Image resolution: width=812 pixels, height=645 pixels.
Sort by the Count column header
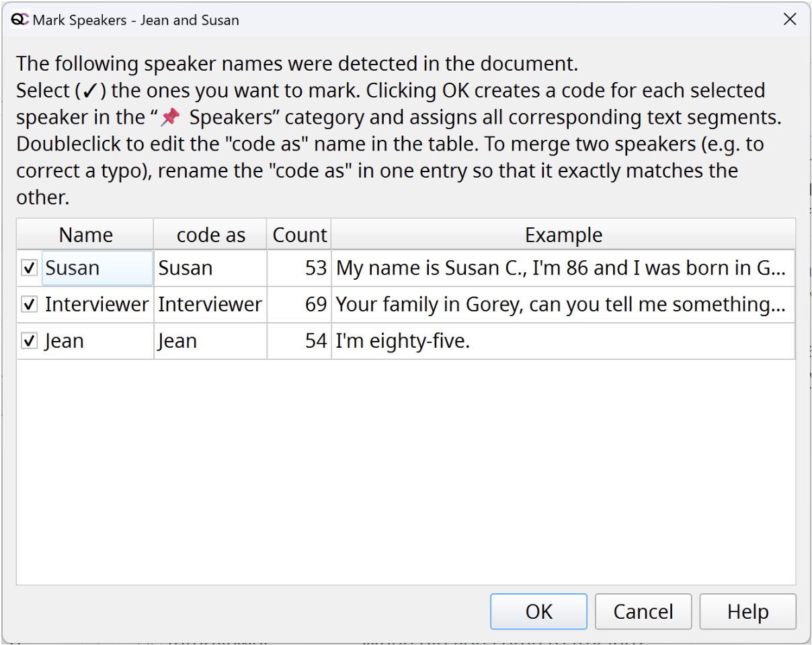299,235
